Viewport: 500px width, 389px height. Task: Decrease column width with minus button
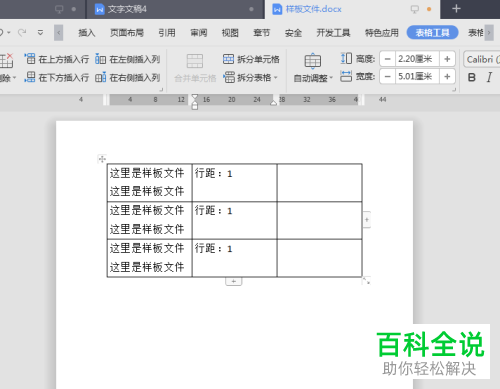coord(387,77)
